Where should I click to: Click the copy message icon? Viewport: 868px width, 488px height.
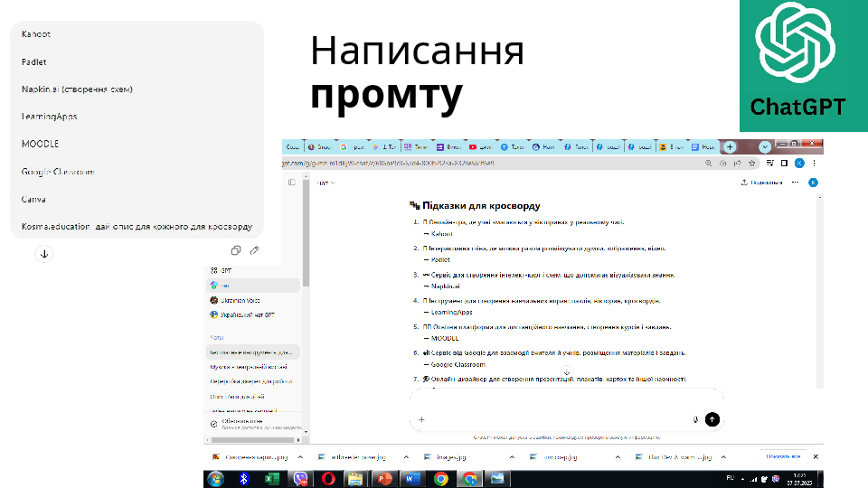[x=236, y=250]
